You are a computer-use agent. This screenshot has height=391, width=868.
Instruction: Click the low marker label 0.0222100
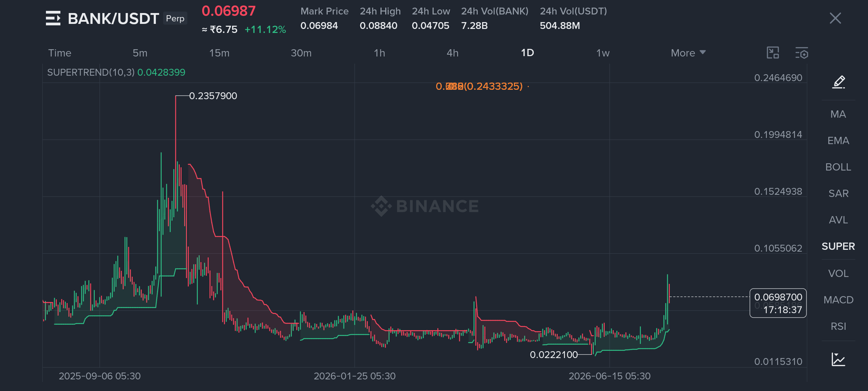(554, 355)
